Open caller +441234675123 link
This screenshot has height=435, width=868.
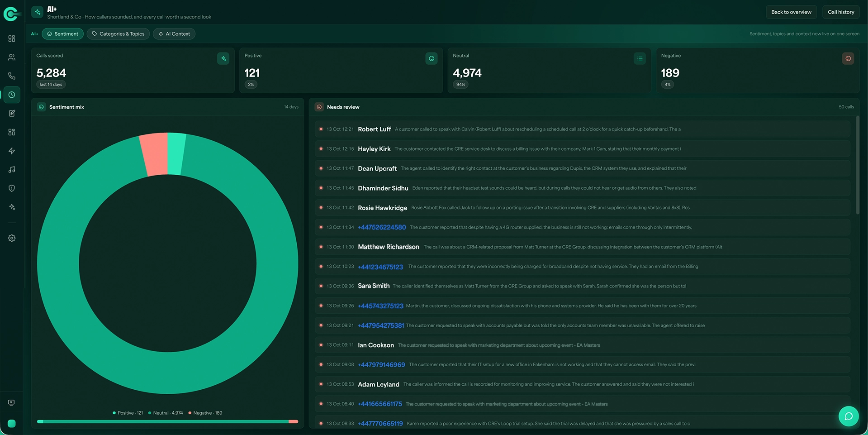pos(380,267)
